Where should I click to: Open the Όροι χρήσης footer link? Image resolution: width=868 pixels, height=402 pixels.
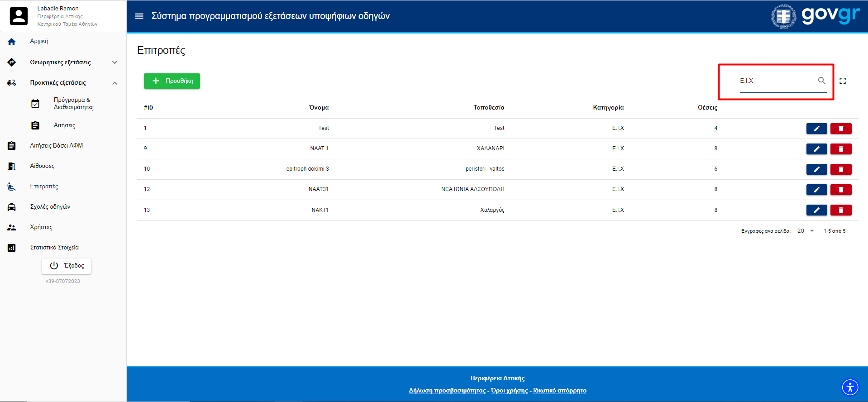tap(509, 390)
